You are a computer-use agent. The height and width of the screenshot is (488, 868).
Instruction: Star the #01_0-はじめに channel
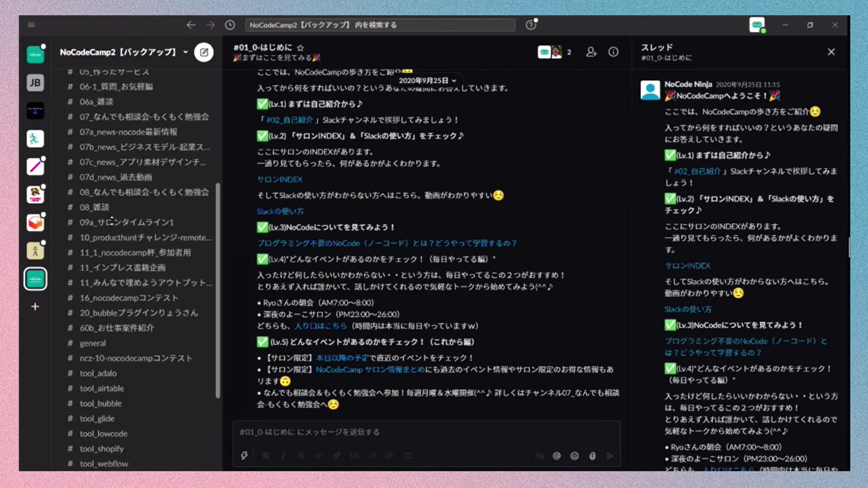(x=301, y=47)
